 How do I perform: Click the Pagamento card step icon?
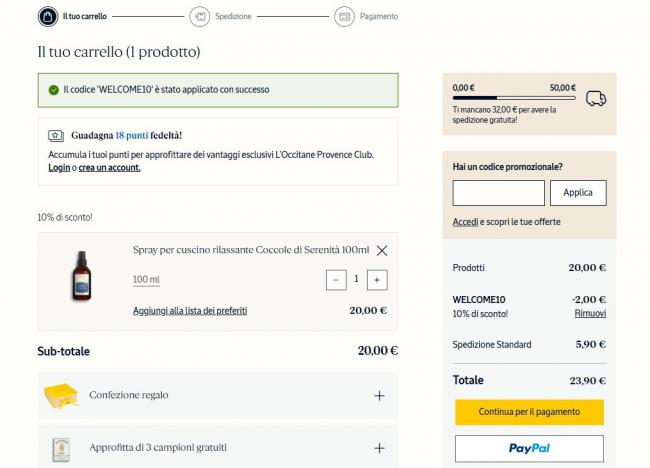[x=344, y=17]
